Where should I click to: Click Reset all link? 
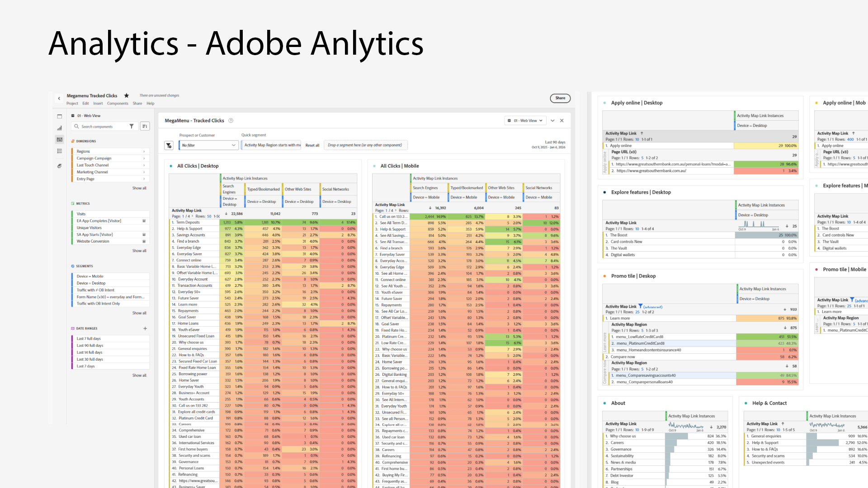coord(312,145)
